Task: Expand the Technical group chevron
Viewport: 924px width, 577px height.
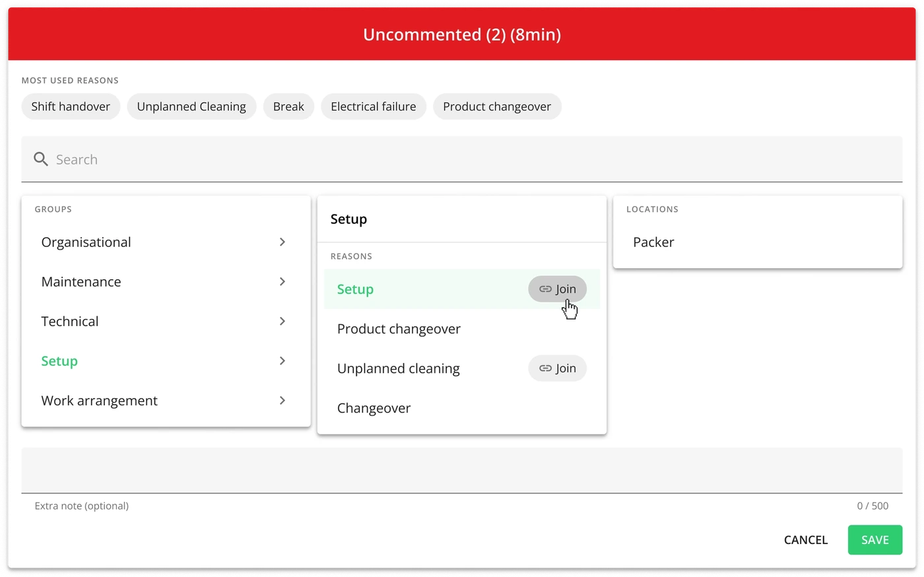Action: click(282, 322)
